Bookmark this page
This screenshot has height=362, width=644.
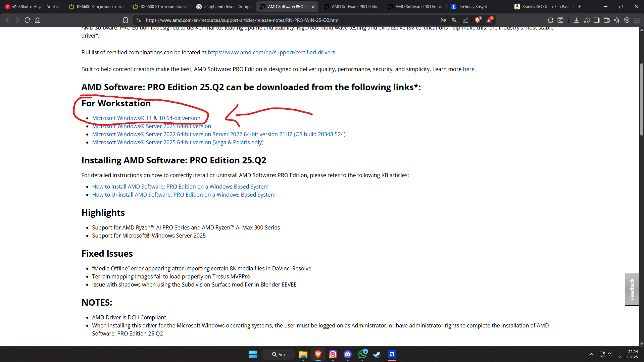click(x=126, y=20)
